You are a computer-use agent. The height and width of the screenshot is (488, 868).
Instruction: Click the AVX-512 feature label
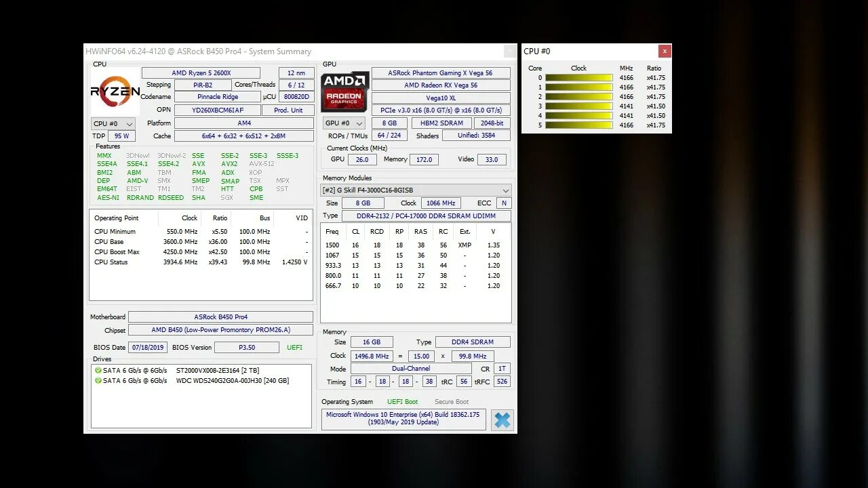click(262, 164)
